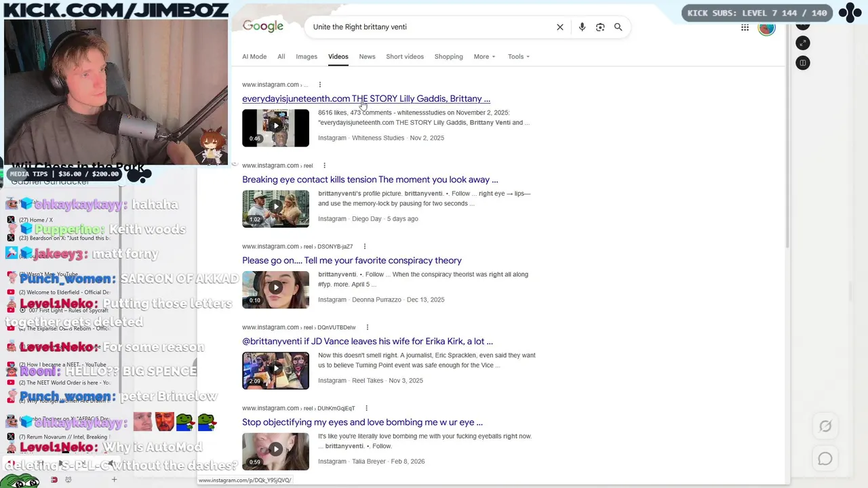Click the Kick clover logo icon
Image resolution: width=868 pixels, height=488 pixels.
[850, 12]
